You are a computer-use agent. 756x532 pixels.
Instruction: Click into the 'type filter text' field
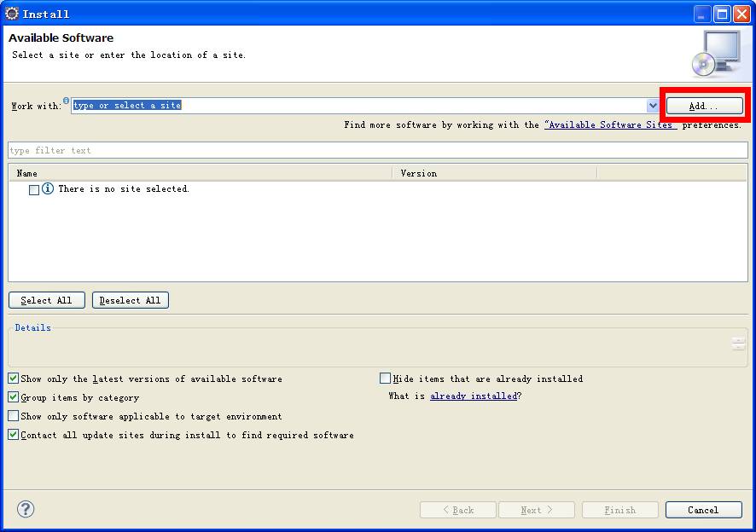(x=377, y=151)
